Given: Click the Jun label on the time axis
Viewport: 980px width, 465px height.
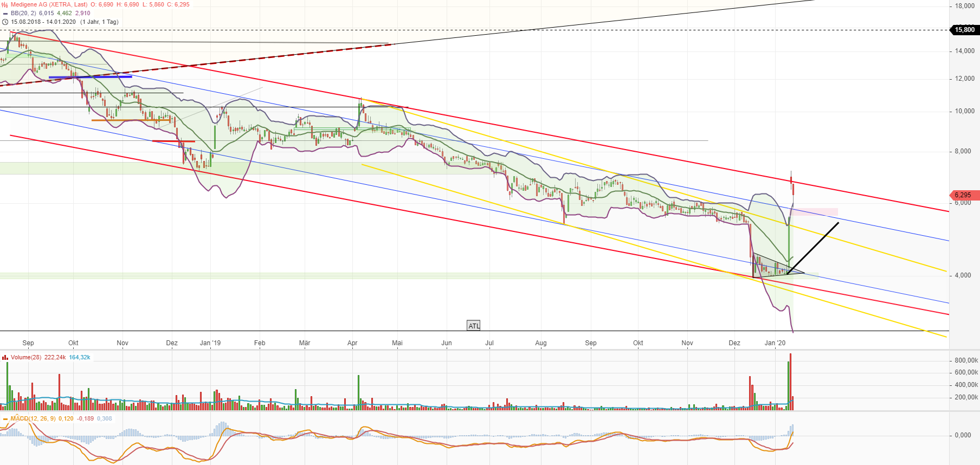Looking at the screenshot, I should click(x=447, y=343).
